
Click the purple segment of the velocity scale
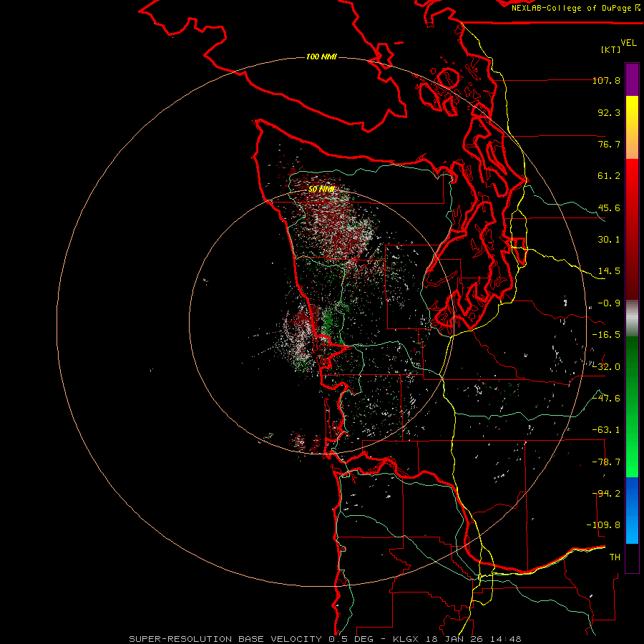point(632,79)
